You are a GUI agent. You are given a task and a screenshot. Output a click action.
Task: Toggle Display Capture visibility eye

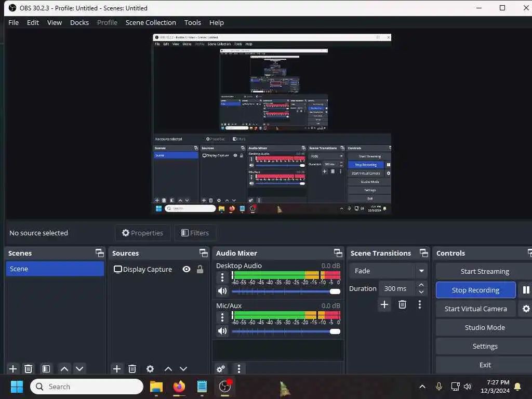pyautogui.click(x=187, y=270)
